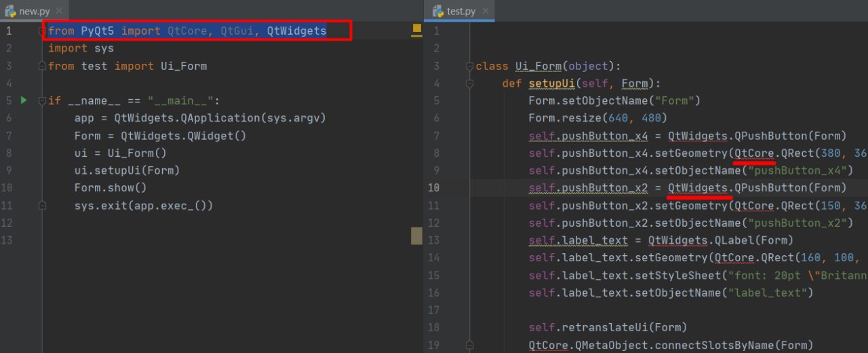Click the fold end marker at sys.exit line
This screenshot has height=353, width=868.
pyautogui.click(x=42, y=206)
